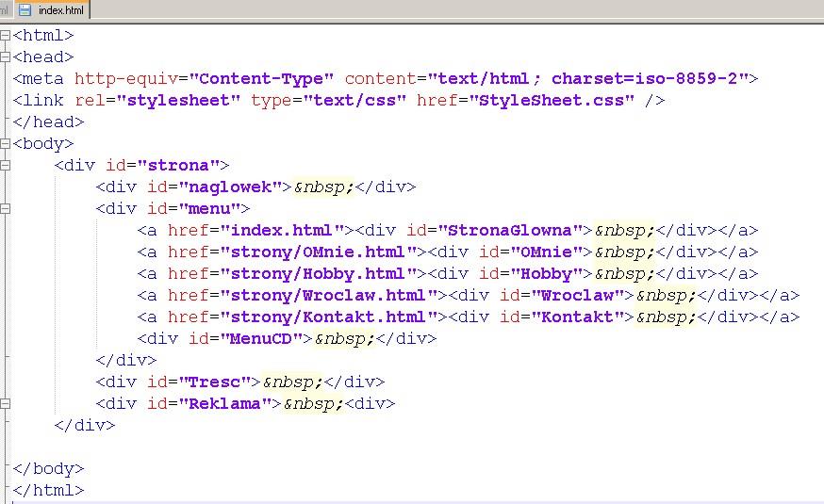Click &nbsp; in the Tresc div line

[x=292, y=382]
